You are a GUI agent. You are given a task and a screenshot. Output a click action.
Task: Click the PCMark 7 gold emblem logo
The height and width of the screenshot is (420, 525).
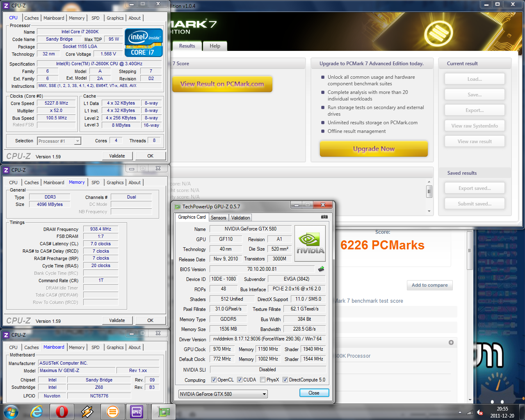438,33
